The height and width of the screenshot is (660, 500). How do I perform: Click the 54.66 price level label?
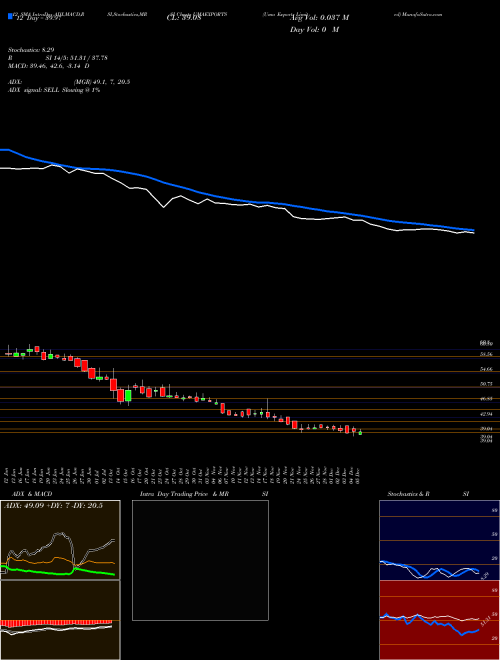(x=487, y=369)
